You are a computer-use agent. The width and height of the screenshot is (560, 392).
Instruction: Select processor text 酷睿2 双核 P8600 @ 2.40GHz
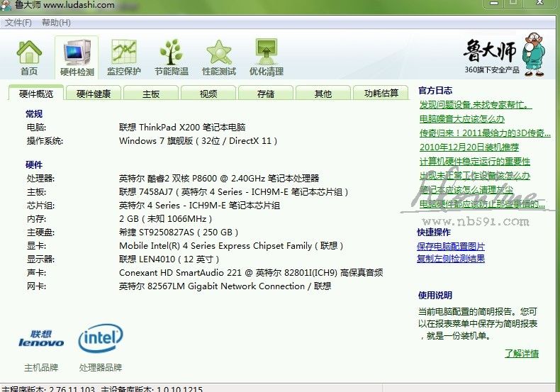pos(206,178)
